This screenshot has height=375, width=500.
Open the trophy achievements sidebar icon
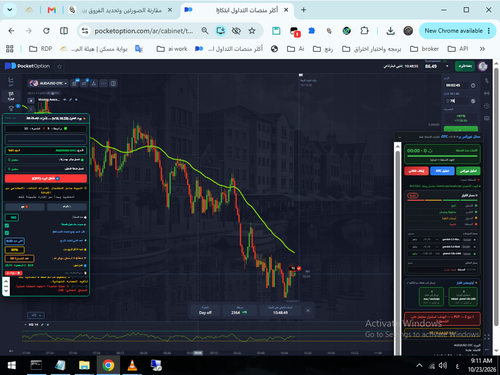pos(11,108)
